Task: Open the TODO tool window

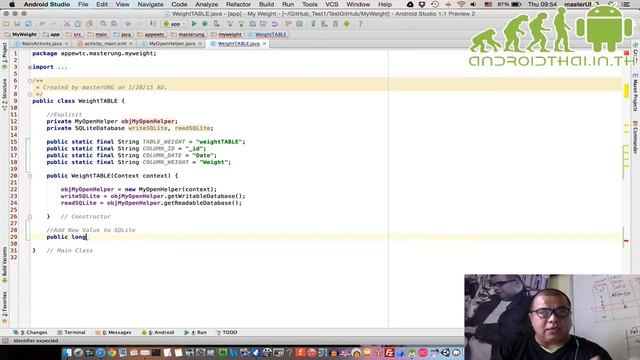Action: 227,333
